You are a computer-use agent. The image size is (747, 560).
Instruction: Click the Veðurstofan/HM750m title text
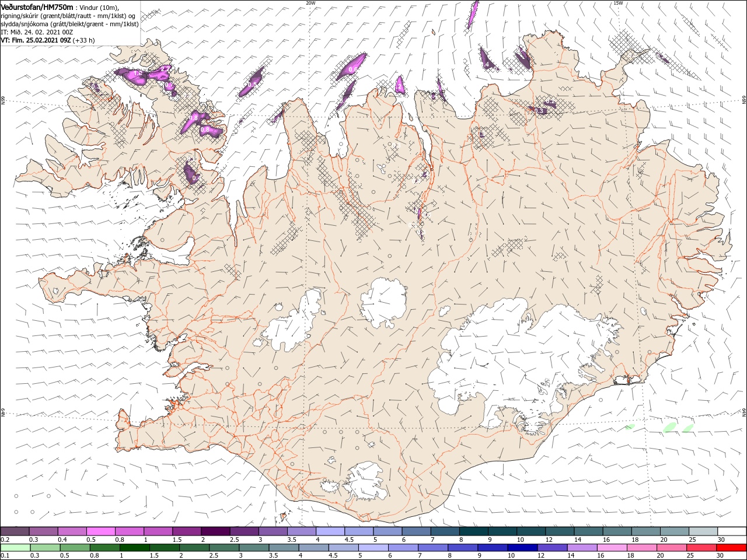click(x=37, y=7)
